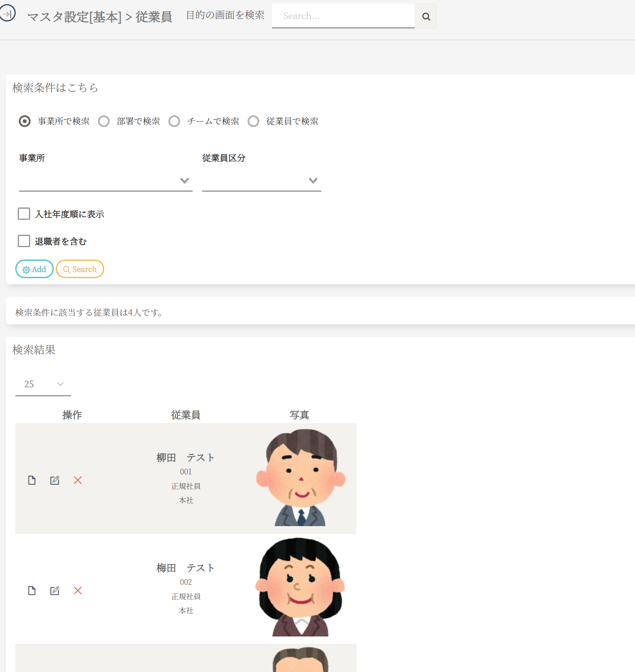Click 柳田 テスト employee photo
The width and height of the screenshot is (635, 672).
[x=301, y=478]
